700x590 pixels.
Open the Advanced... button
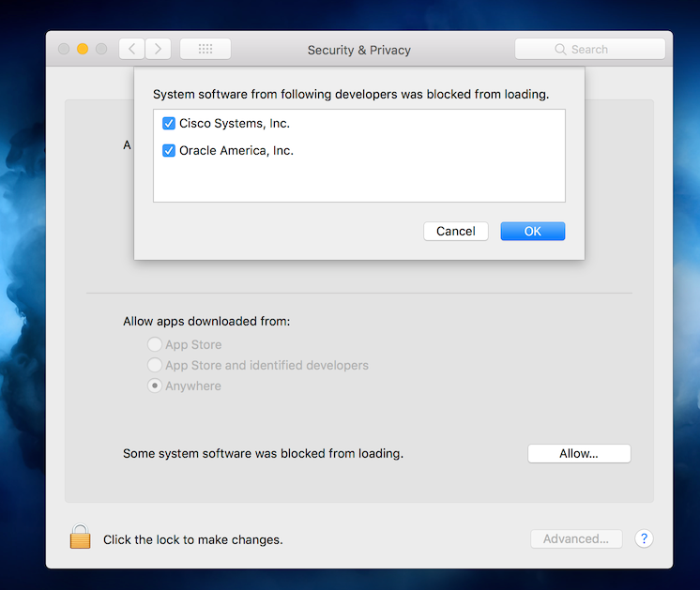pos(576,539)
